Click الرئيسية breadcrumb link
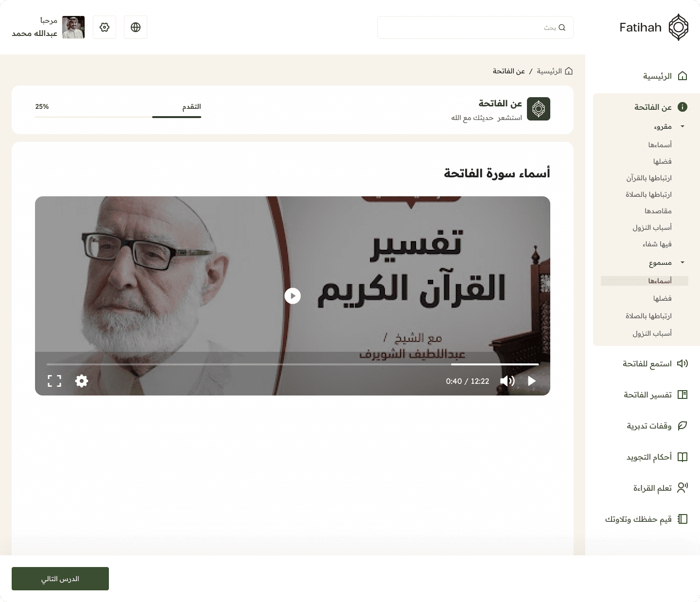The image size is (700, 602). click(x=549, y=71)
